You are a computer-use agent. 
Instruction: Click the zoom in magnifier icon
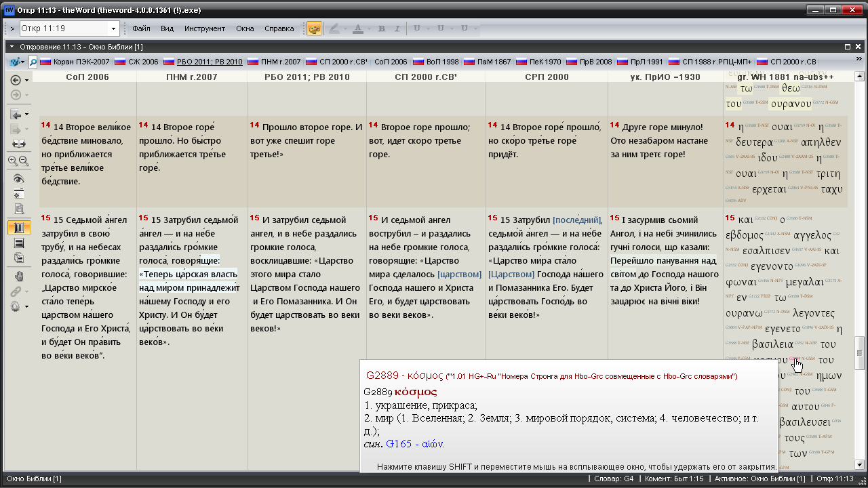tap(13, 161)
